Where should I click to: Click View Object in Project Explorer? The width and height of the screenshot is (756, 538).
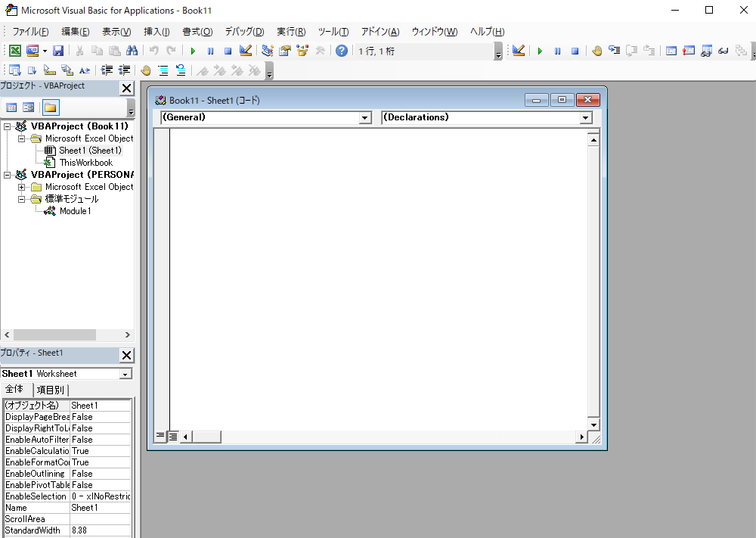29,107
